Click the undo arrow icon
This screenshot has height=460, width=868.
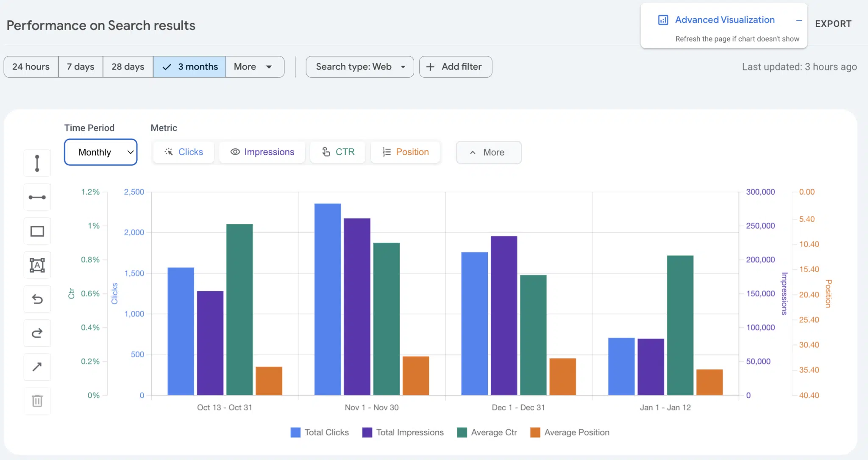point(37,299)
